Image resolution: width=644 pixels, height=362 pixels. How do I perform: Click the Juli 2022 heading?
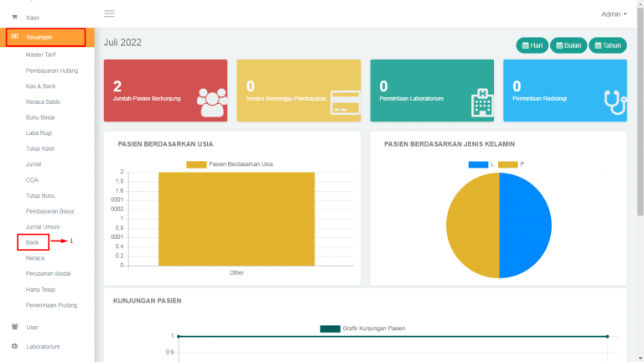coord(122,43)
